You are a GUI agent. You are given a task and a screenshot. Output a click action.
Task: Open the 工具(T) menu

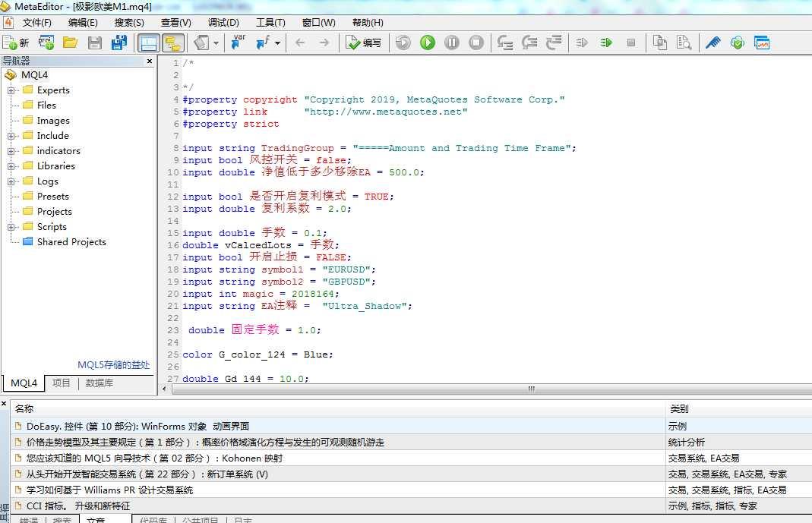[270, 23]
